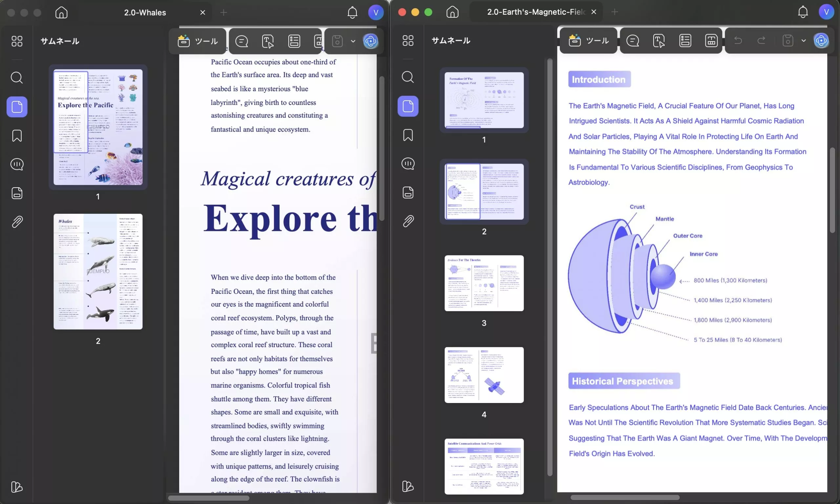This screenshot has height=504, width=840.
Task: Click undo arrow in Magnetic Field toolbar
Action: coord(738,40)
